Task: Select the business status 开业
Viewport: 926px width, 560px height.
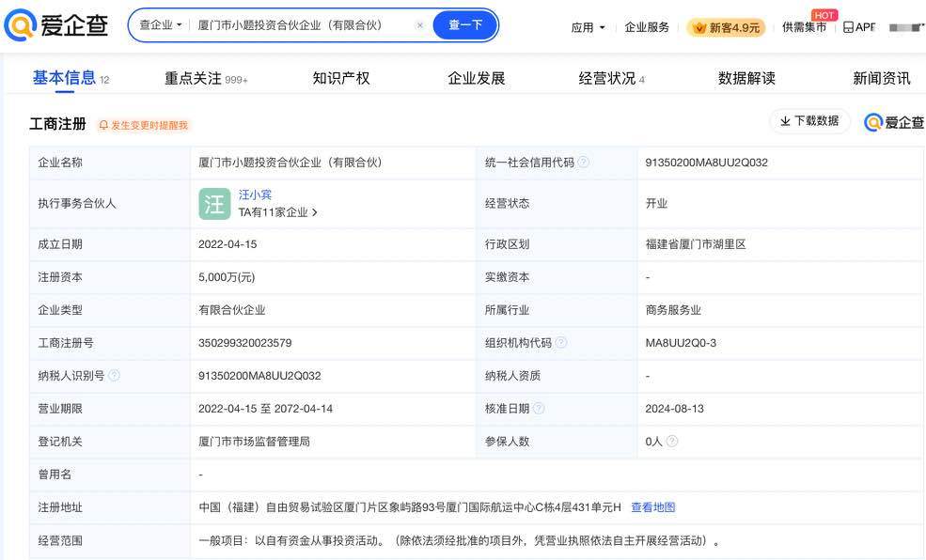Action: (656, 204)
